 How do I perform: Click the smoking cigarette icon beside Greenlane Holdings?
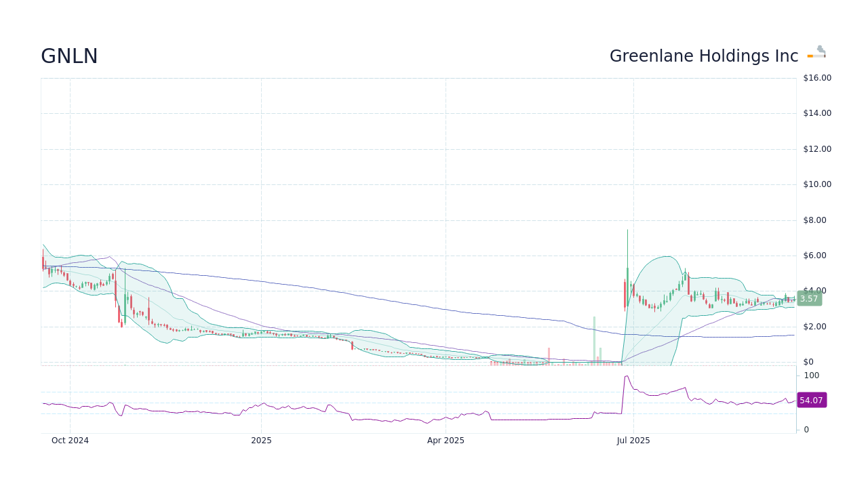tap(816, 52)
